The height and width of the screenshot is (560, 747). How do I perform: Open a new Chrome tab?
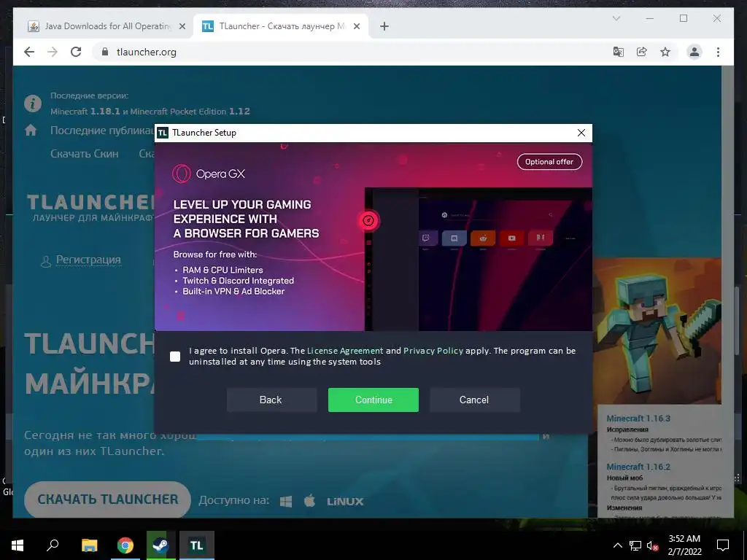[384, 27]
